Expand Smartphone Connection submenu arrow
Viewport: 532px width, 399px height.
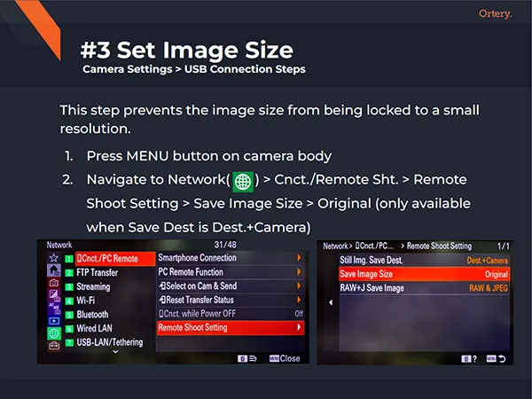pos(299,258)
